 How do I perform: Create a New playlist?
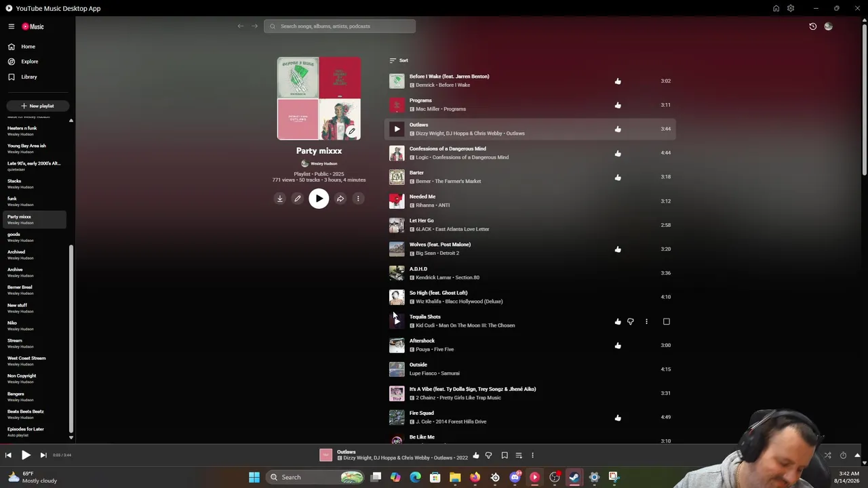click(x=37, y=106)
